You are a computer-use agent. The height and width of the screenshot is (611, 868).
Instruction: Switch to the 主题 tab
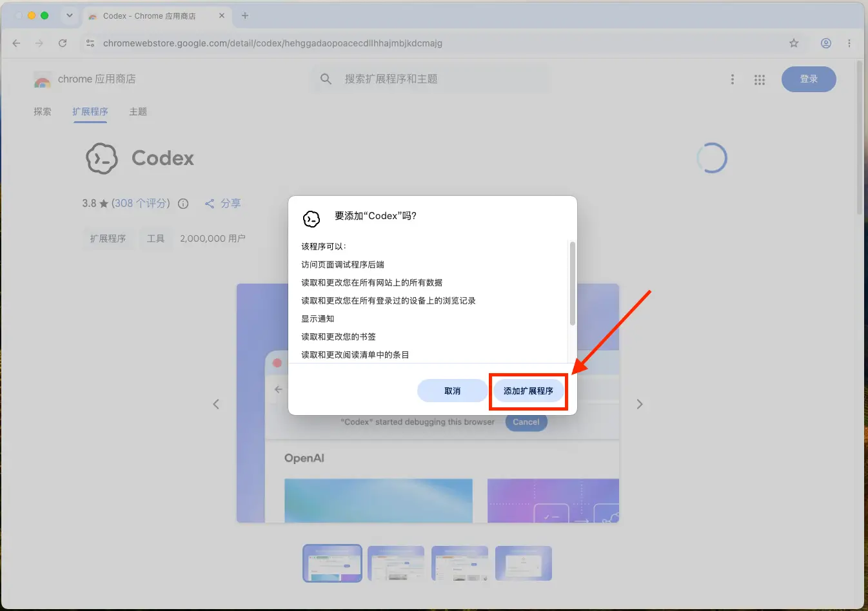(x=138, y=112)
